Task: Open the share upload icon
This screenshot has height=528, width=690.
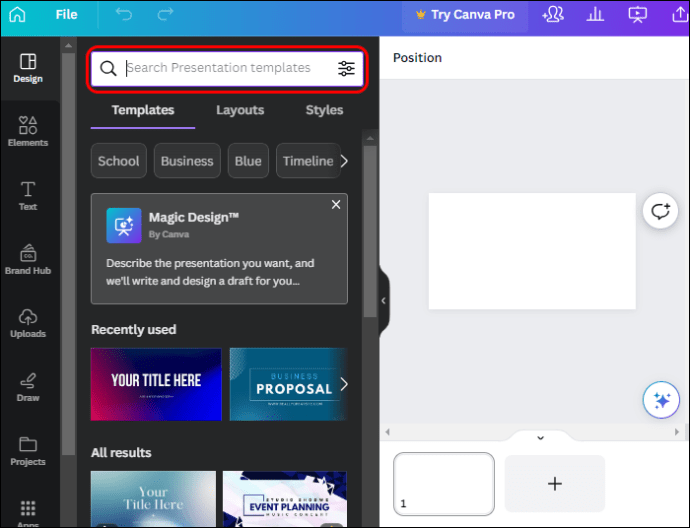Action: [680, 15]
